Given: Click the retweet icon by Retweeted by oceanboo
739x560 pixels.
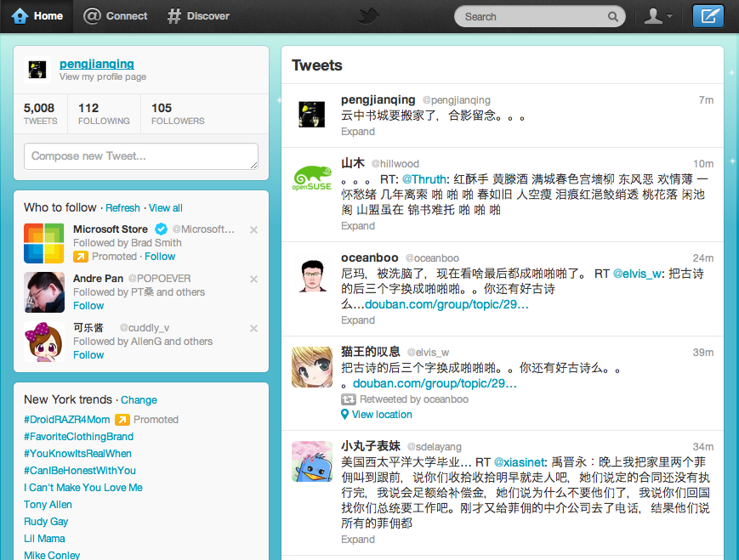Looking at the screenshot, I should coord(349,399).
